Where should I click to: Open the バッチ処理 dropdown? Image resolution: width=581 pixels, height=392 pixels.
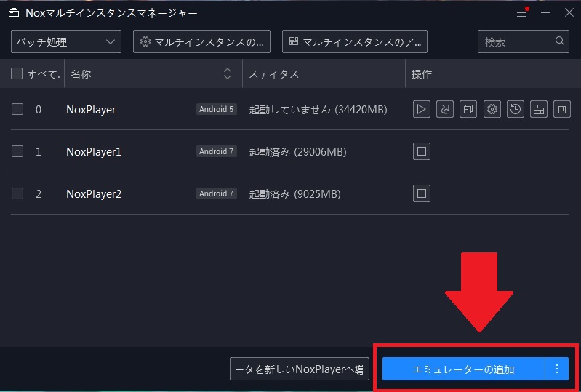(x=66, y=41)
